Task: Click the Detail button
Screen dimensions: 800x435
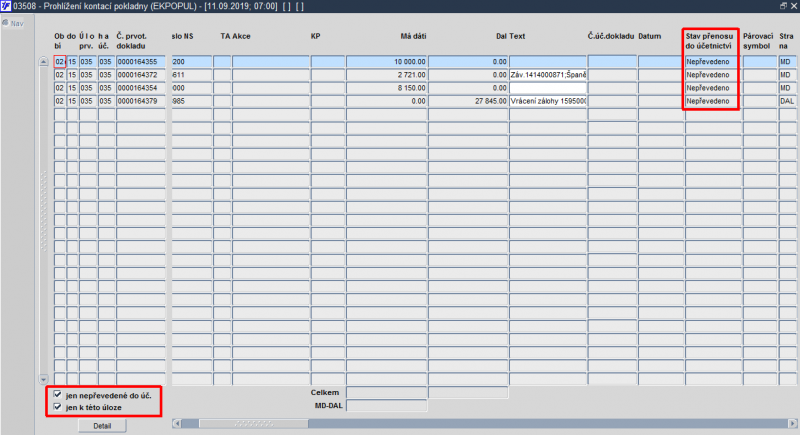Action: pyautogui.click(x=102, y=426)
